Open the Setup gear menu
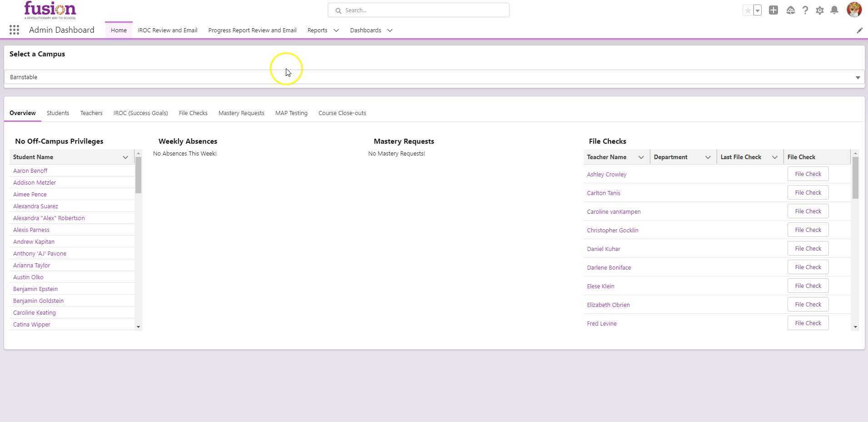 click(x=819, y=10)
